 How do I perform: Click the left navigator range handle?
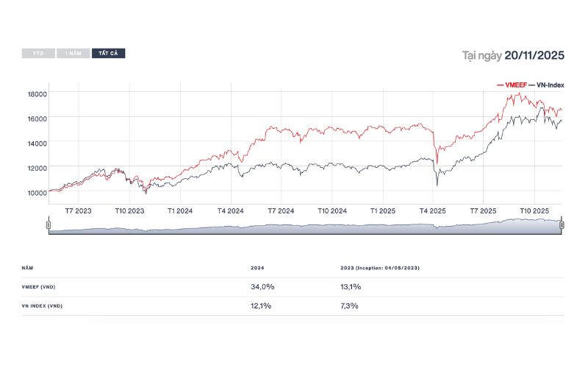pos(49,225)
